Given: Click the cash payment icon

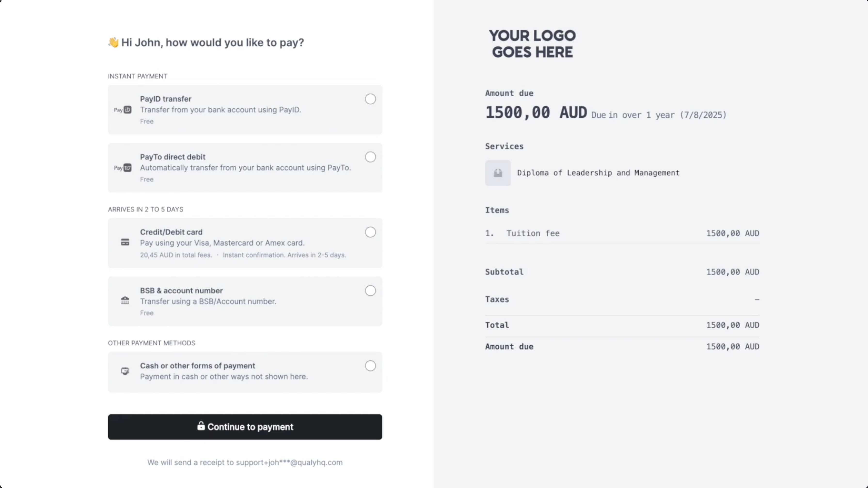Looking at the screenshot, I should coord(125,371).
